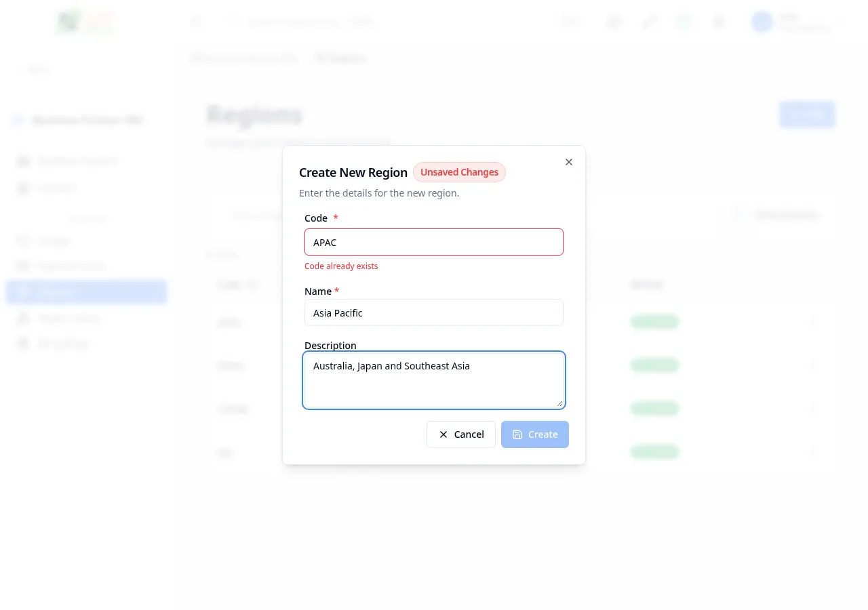Click the Regions breadcrumb link
The height and width of the screenshot is (610, 868).
click(x=341, y=58)
